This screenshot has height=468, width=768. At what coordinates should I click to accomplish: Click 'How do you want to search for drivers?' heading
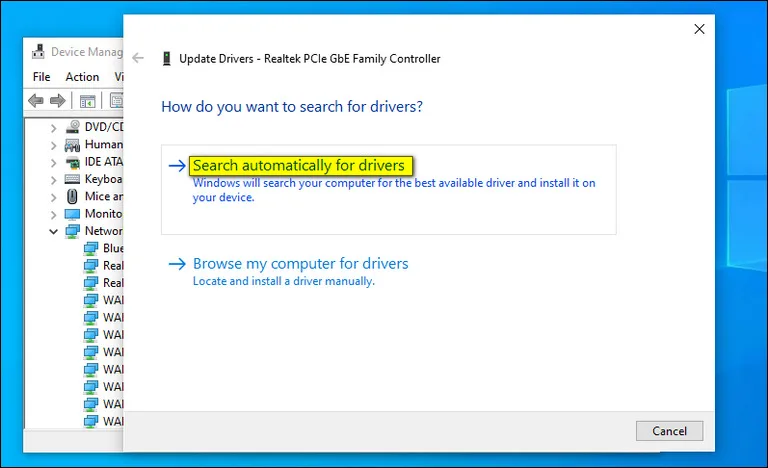pyautogui.click(x=292, y=107)
